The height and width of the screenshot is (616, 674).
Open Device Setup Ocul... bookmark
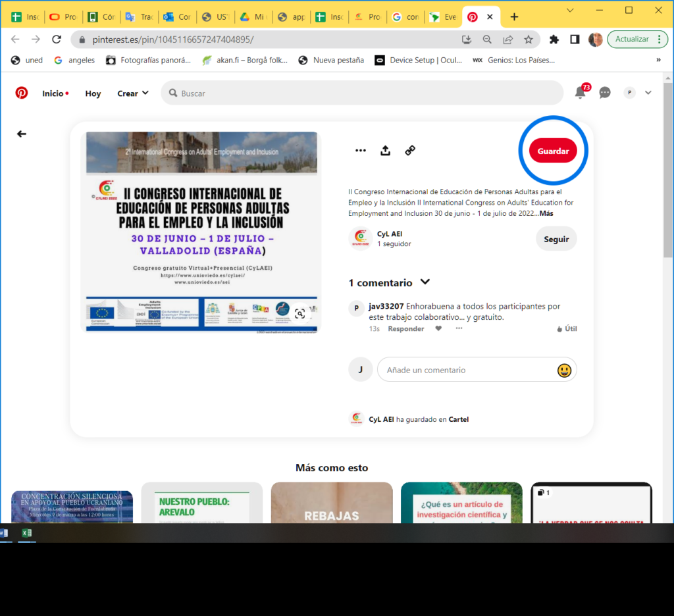tap(418, 60)
